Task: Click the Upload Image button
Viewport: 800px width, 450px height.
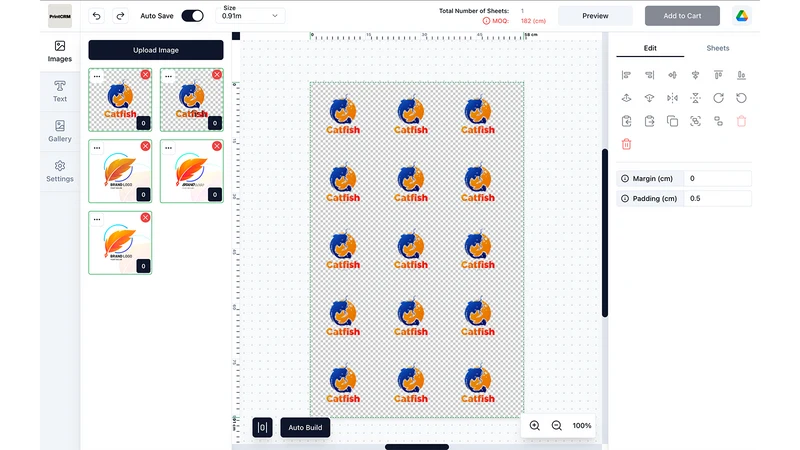Action: (x=156, y=50)
